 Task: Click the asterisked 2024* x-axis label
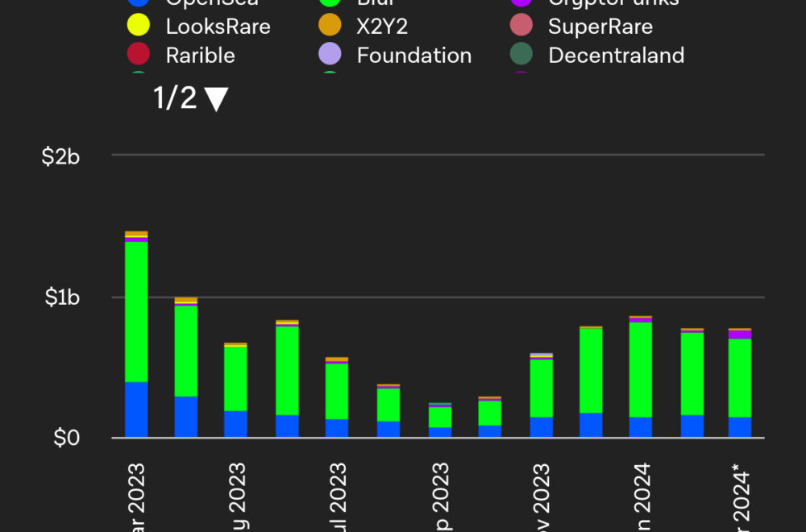(x=740, y=497)
